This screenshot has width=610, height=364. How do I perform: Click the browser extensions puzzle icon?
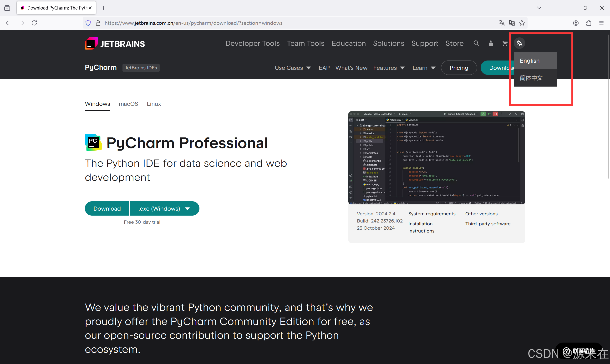pos(589,23)
